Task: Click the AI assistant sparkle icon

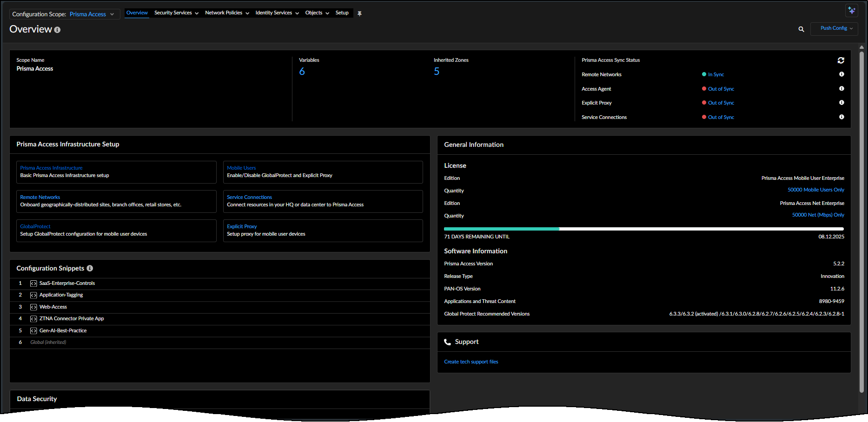Action: [x=851, y=10]
